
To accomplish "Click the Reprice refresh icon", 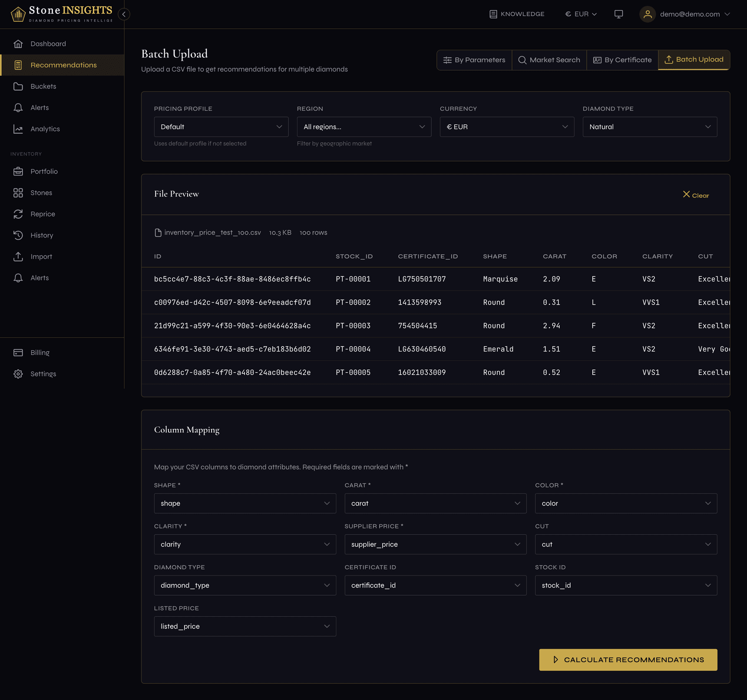I will click(x=18, y=214).
